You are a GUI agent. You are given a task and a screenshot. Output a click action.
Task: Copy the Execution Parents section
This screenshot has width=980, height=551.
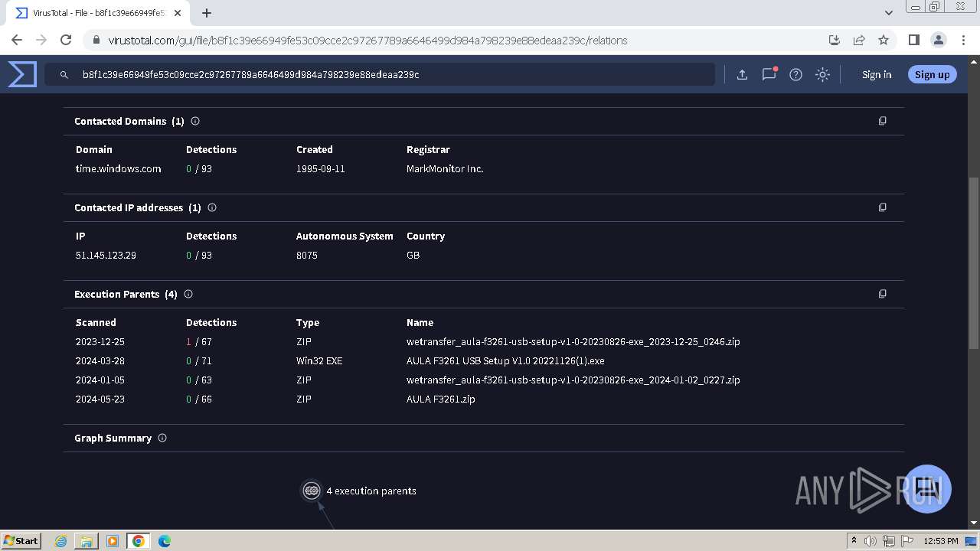tap(883, 294)
